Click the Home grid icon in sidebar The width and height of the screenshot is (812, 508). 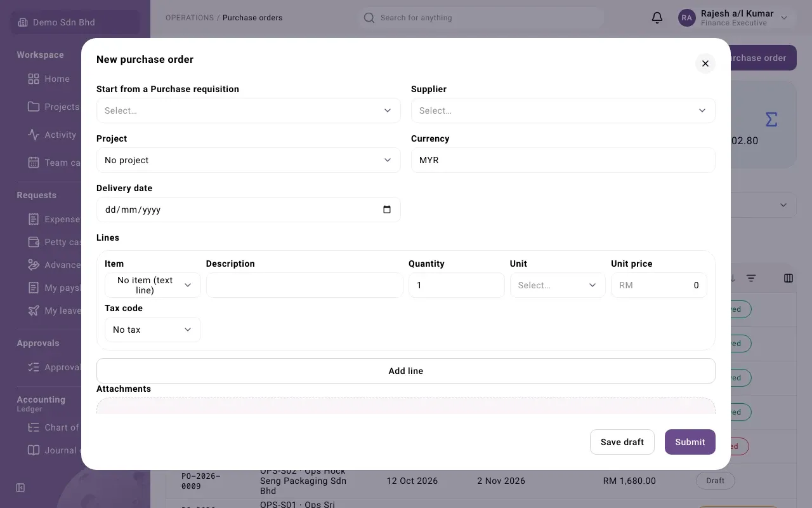click(x=34, y=79)
